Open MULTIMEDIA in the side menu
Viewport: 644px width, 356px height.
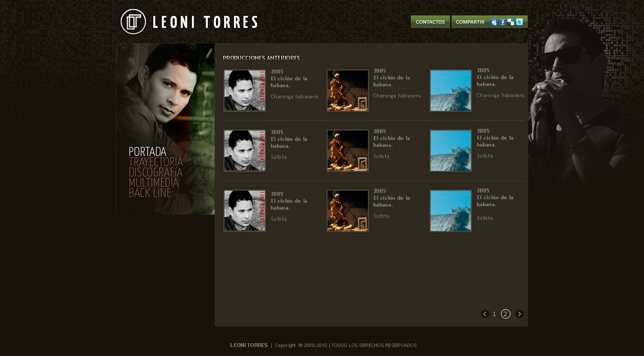[x=154, y=183]
